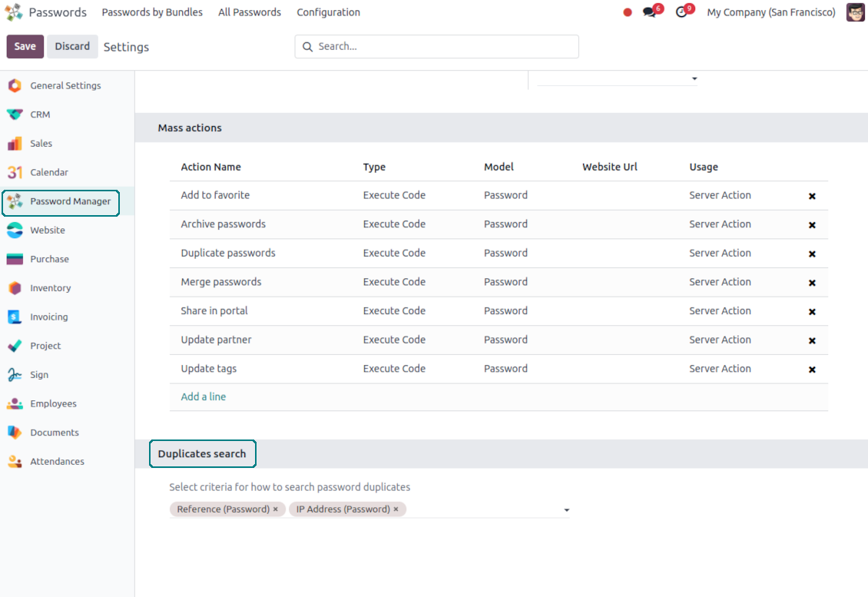
Task: Click the Add to favorite action name
Action: click(215, 195)
